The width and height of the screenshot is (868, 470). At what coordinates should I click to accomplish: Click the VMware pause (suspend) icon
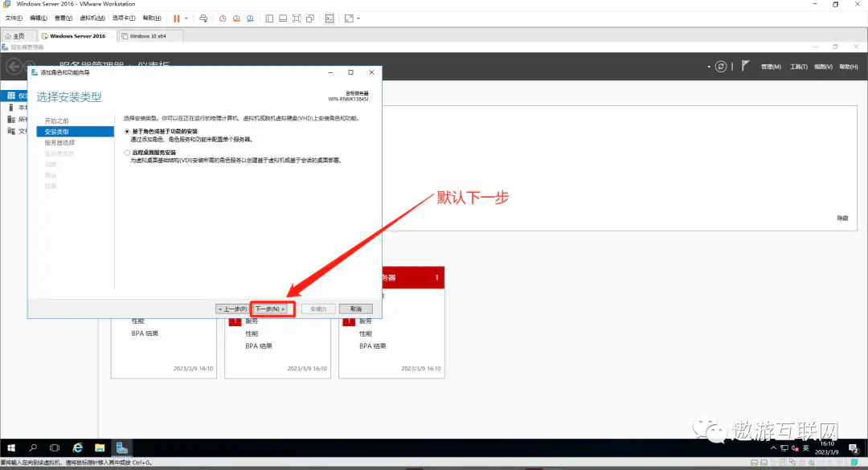pos(177,18)
